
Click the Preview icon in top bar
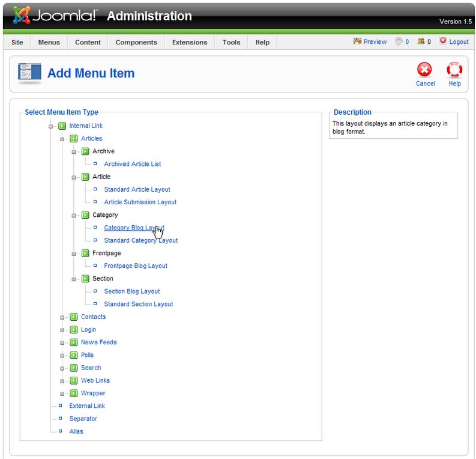(x=358, y=41)
